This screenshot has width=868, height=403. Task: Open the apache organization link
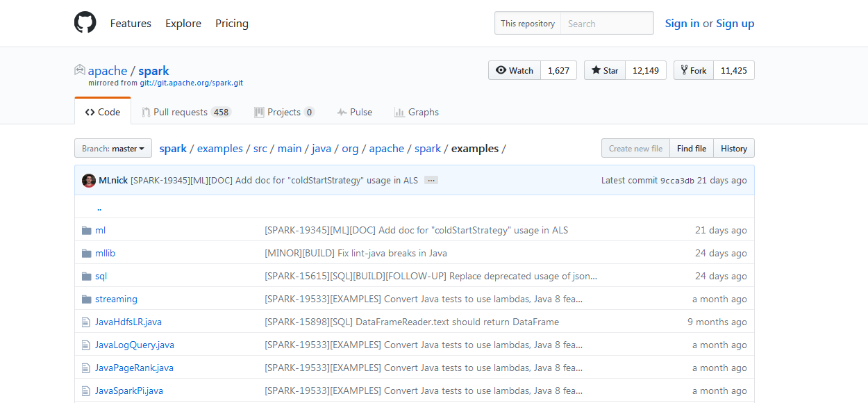[x=108, y=70]
